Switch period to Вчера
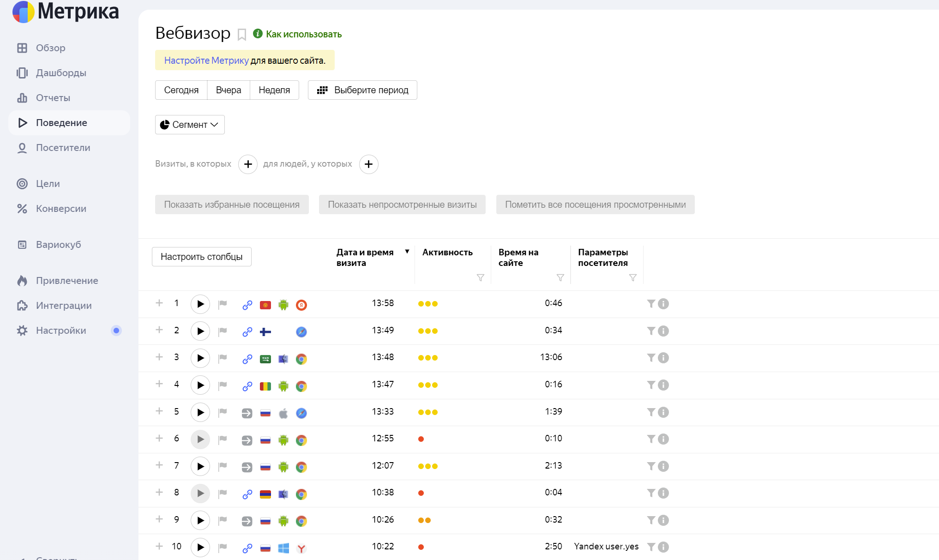The image size is (939, 560). (229, 90)
